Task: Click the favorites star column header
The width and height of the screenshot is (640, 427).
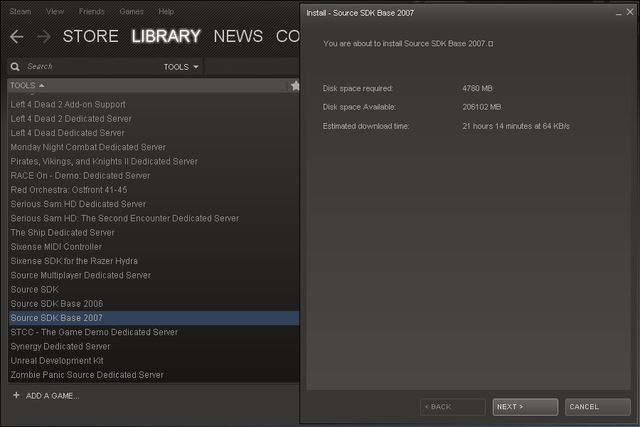Action: [x=295, y=85]
